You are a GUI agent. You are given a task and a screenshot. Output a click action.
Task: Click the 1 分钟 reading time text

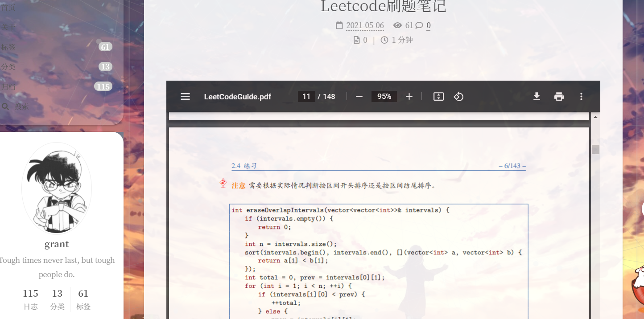[x=402, y=40]
